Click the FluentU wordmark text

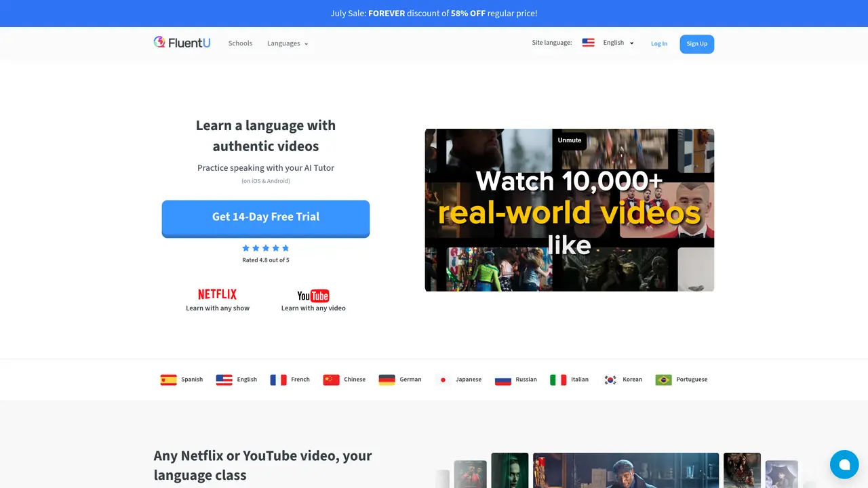pos(189,43)
